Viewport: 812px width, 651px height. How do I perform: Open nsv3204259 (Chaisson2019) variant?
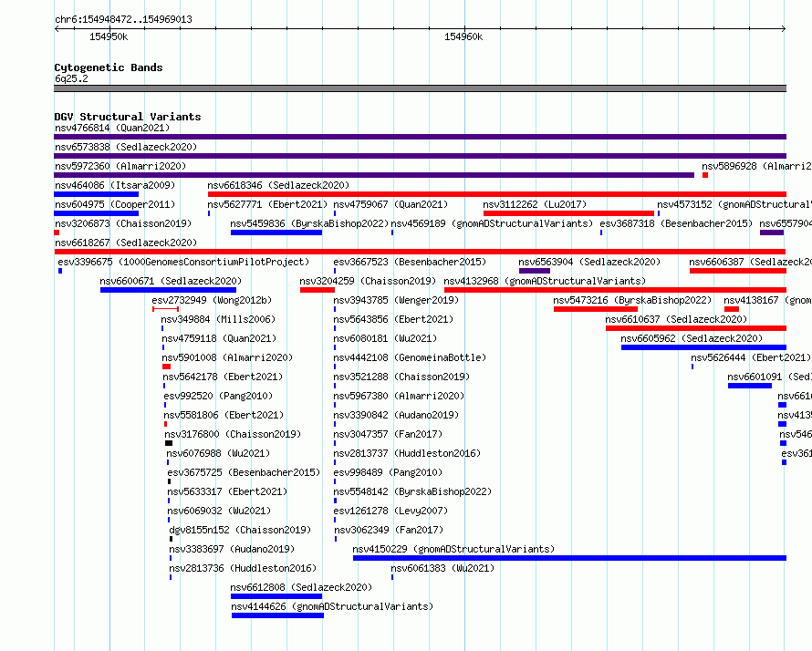pos(368,281)
